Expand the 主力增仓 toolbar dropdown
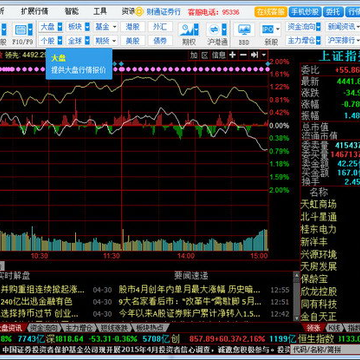Image resolution: width=360 pixels, height=360 pixels. (x=318, y=41)
